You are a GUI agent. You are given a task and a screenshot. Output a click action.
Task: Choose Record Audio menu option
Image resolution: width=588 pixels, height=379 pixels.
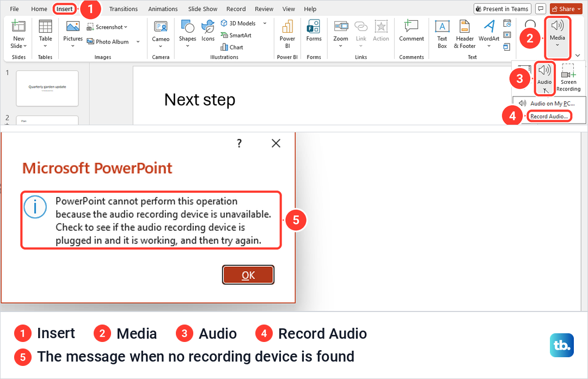(549, 117)
